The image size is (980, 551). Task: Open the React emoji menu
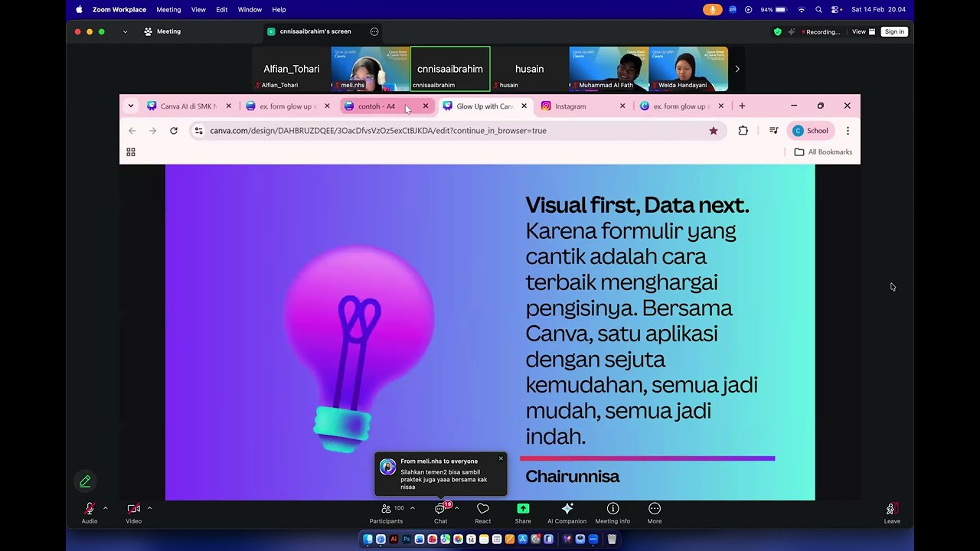(483, 513)
